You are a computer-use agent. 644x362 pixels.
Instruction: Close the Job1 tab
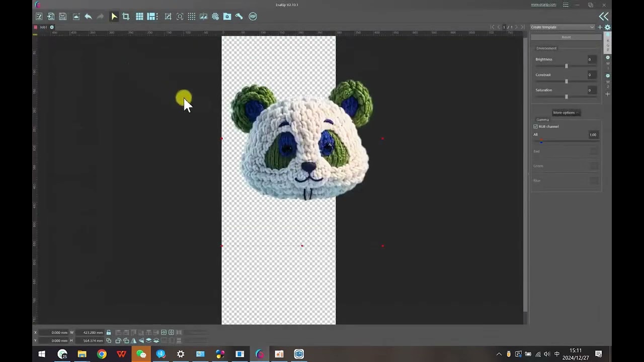[x=52, y=27]
